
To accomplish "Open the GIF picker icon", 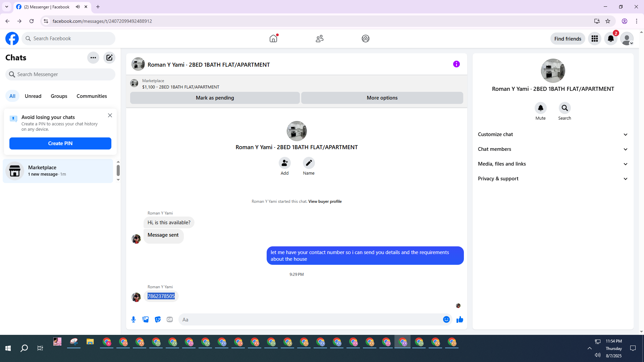I will [170, 319].
